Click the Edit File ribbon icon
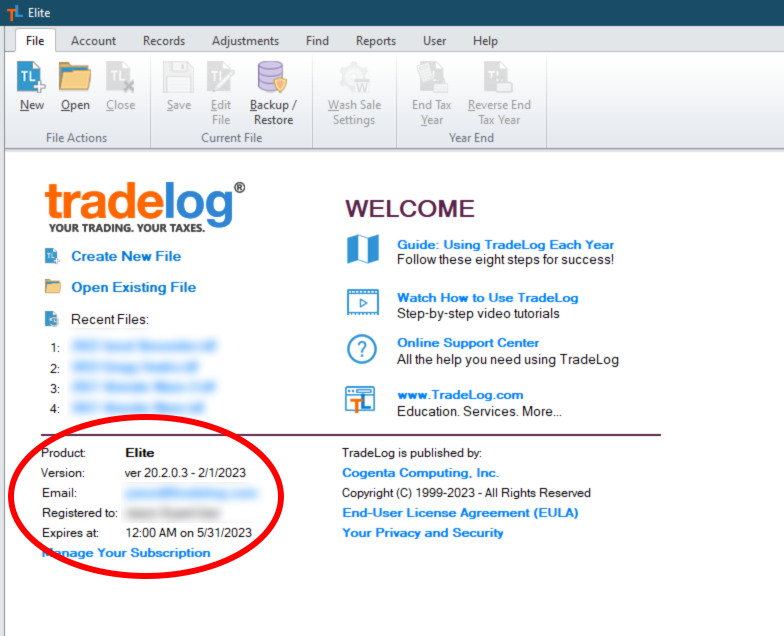Image resolution: width=784 pixels, height=636 pixels. coord(220,77)
